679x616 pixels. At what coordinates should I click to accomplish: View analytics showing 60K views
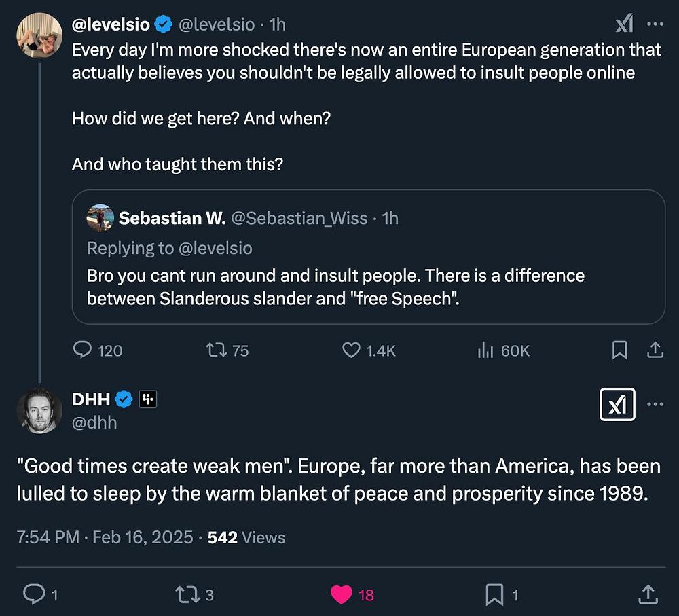[485, 350]
